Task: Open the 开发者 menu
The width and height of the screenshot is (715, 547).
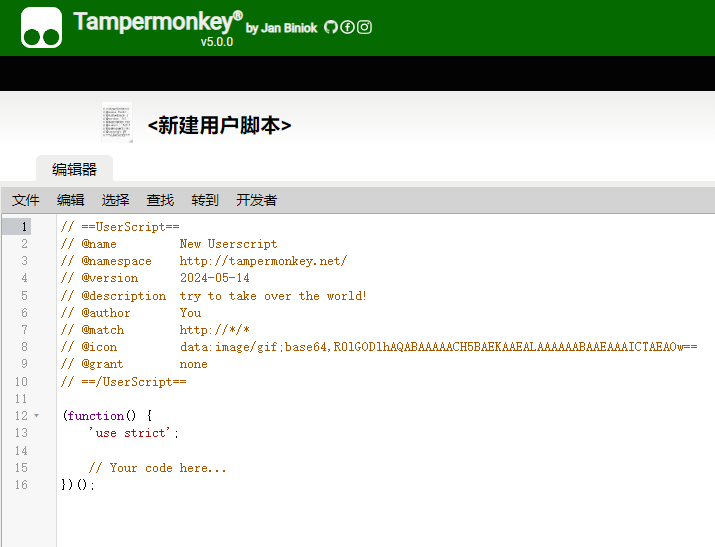Action: click(x=256, y=200)
